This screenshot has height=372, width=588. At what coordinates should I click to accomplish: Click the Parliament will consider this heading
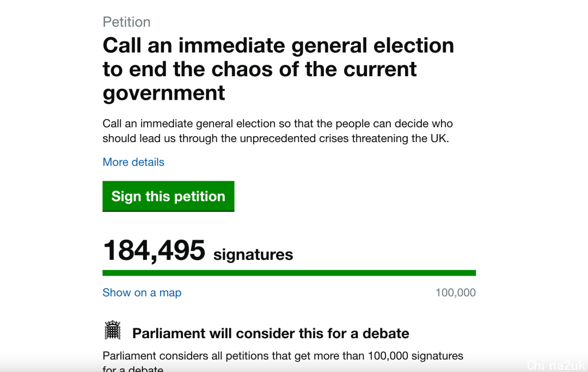271,333
